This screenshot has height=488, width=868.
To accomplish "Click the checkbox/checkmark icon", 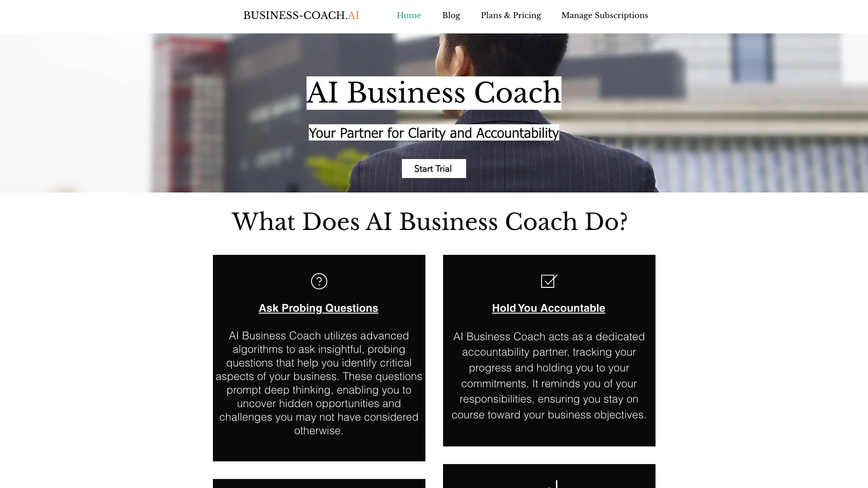I will click(548, 281).
